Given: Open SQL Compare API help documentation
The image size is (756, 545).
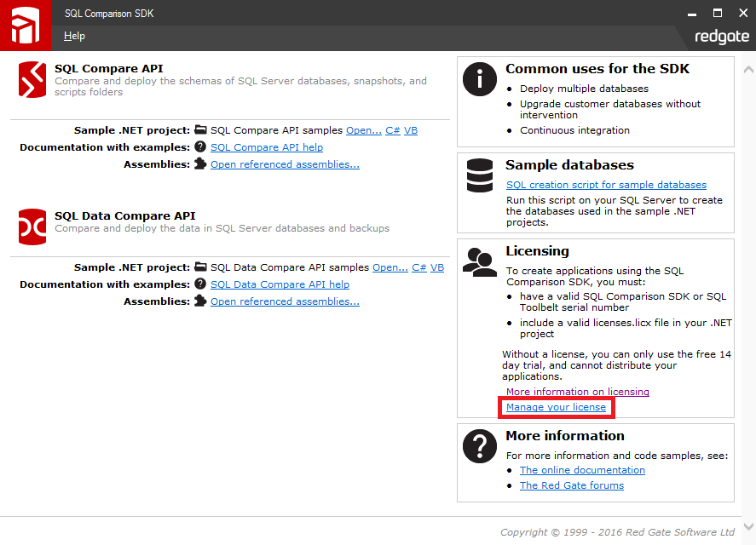Looking at the screenshot, I should tap(266, 147).
